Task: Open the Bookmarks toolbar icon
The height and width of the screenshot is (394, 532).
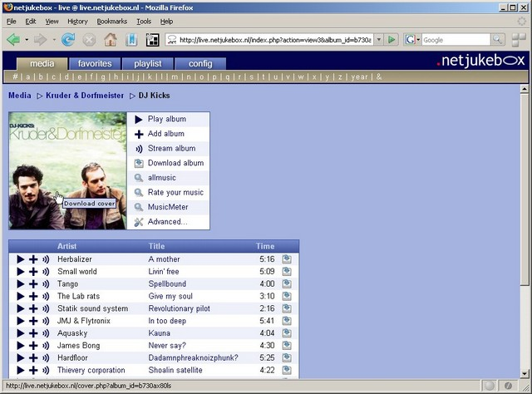Action: point(131,40)
